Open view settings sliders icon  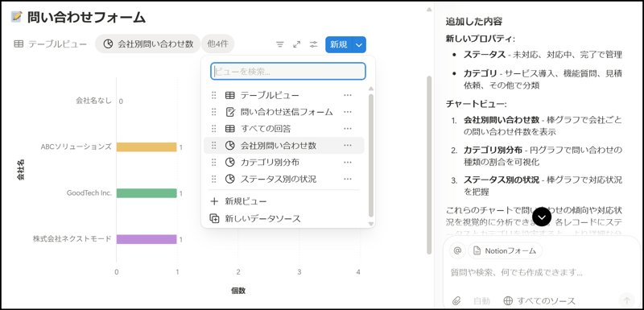pyautogui.click(x=314, y=44)
